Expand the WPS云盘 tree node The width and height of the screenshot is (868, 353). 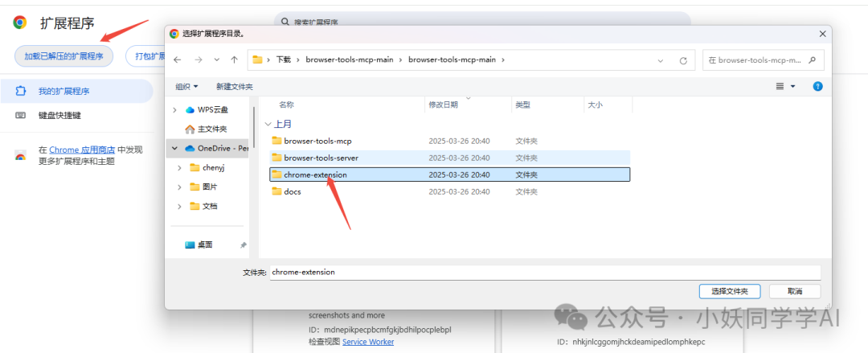(x=175, y=109)
